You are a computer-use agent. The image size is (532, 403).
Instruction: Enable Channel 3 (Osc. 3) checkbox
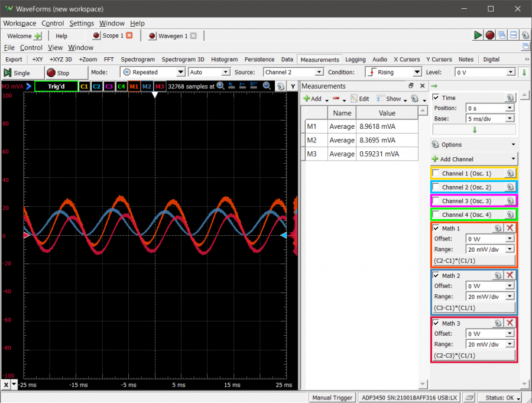tap(436, 200)
